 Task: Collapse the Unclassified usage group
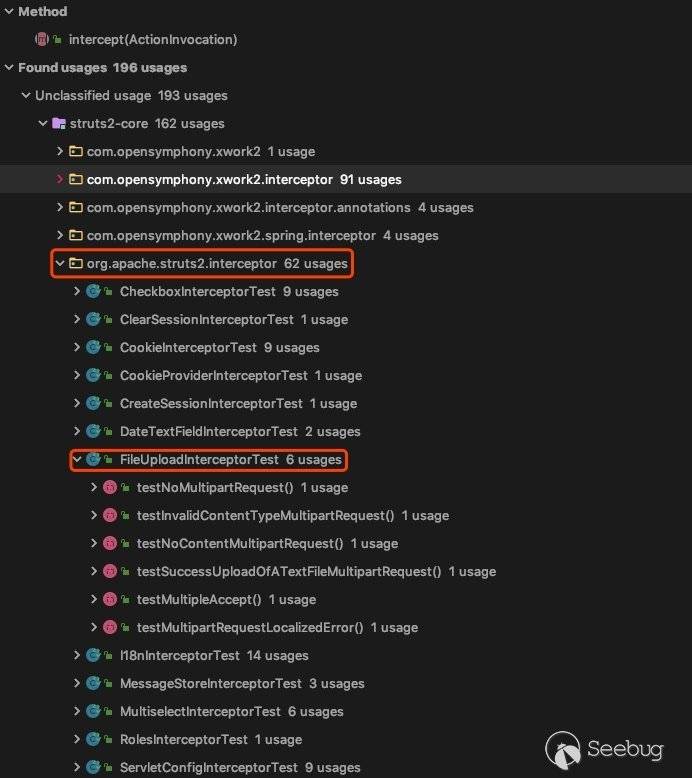(x=26, y=96)
